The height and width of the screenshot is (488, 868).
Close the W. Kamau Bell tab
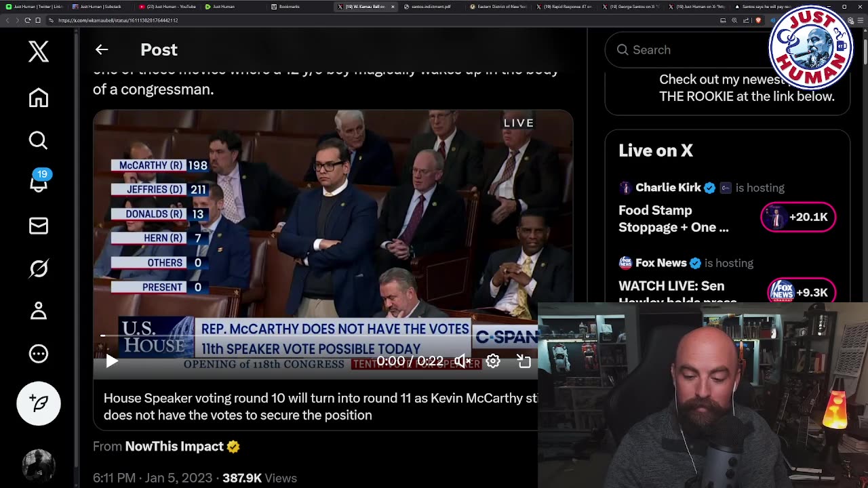(393, 7)
